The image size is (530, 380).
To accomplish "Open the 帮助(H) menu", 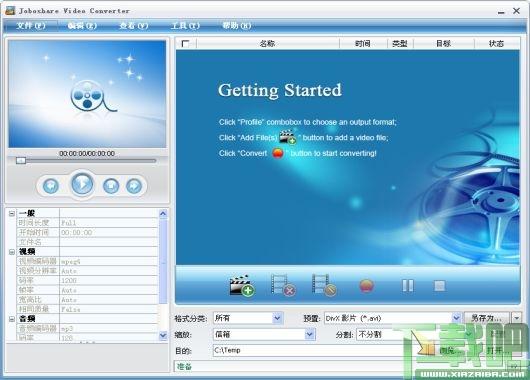I will (237, 26).
